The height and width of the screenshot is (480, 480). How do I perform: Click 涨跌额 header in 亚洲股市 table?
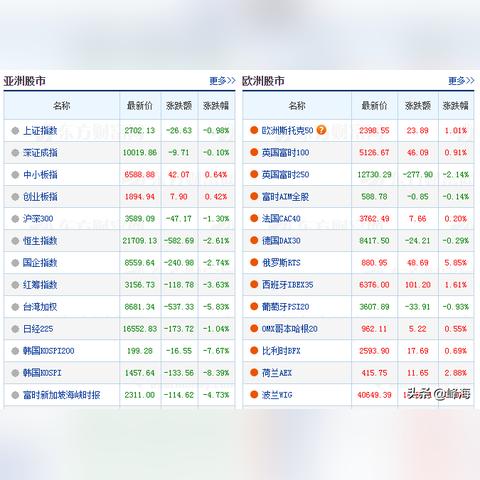[179, 106]
